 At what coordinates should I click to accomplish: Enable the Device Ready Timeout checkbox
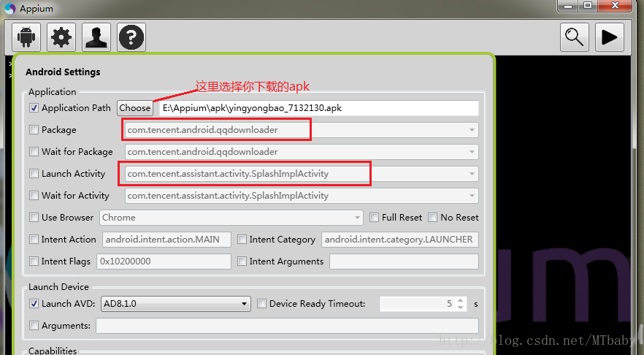click(261, 304)
